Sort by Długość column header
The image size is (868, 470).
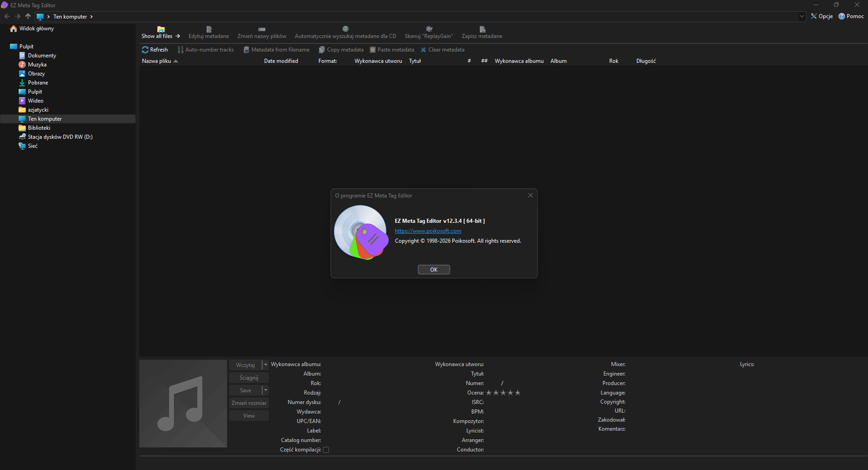point(646,61)
